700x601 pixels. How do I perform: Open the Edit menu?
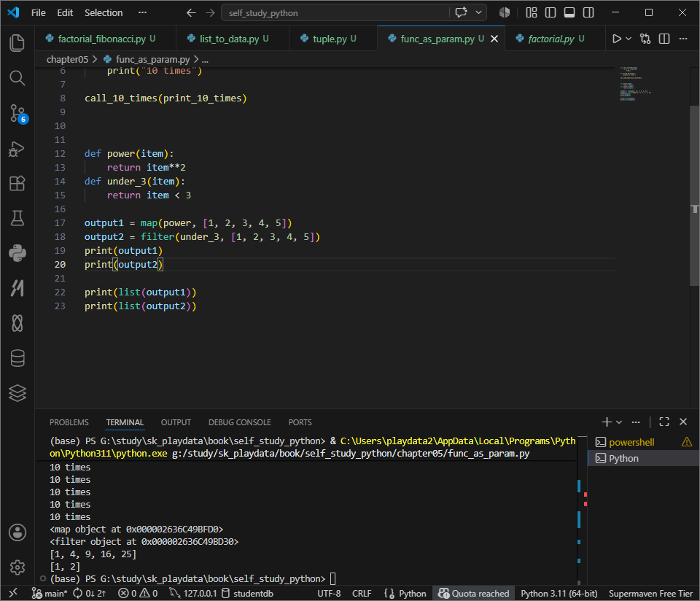65,13
